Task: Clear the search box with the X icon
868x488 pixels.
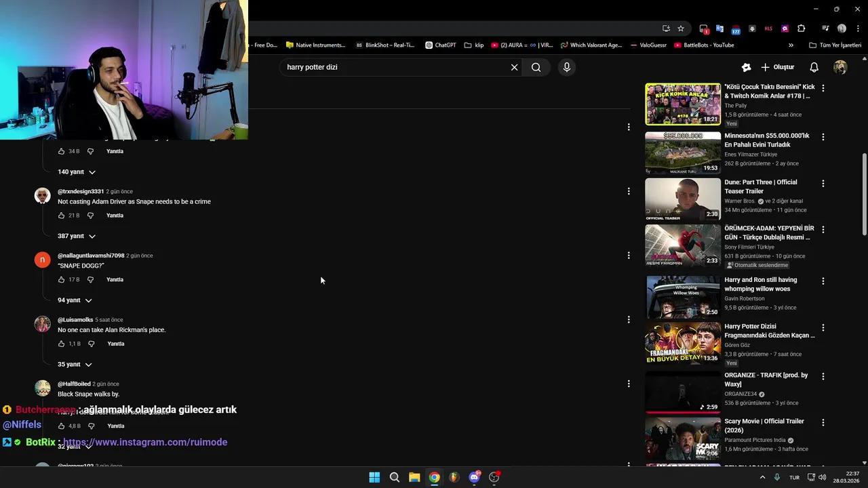Action: (x=514, y=67)
